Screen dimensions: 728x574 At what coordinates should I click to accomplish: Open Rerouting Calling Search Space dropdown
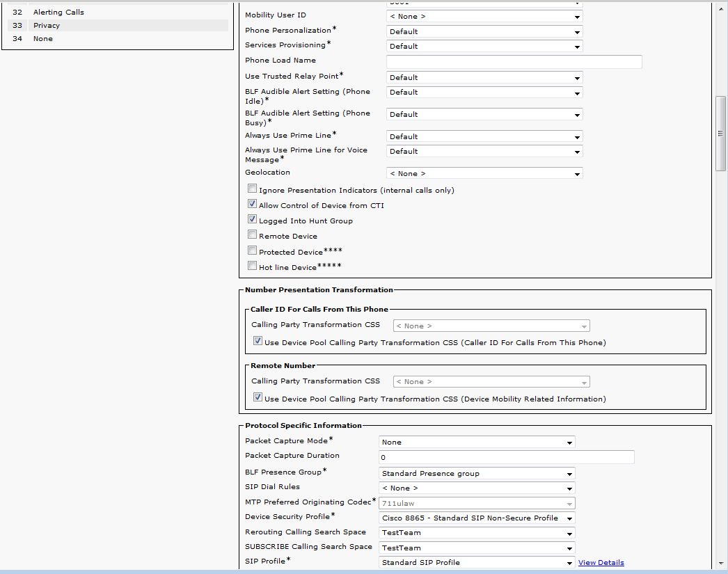pos(477,532)
